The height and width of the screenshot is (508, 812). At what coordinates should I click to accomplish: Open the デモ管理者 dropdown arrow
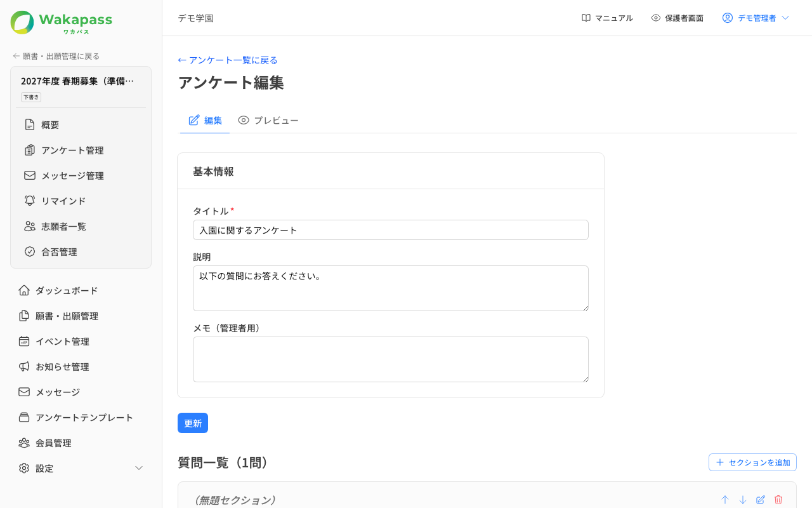tap(785, 18)
